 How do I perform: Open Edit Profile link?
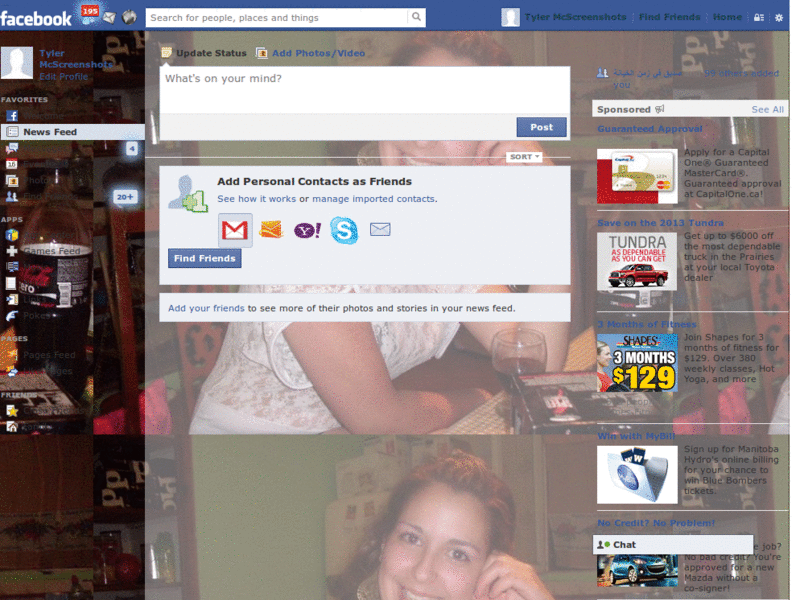point(63,77)
